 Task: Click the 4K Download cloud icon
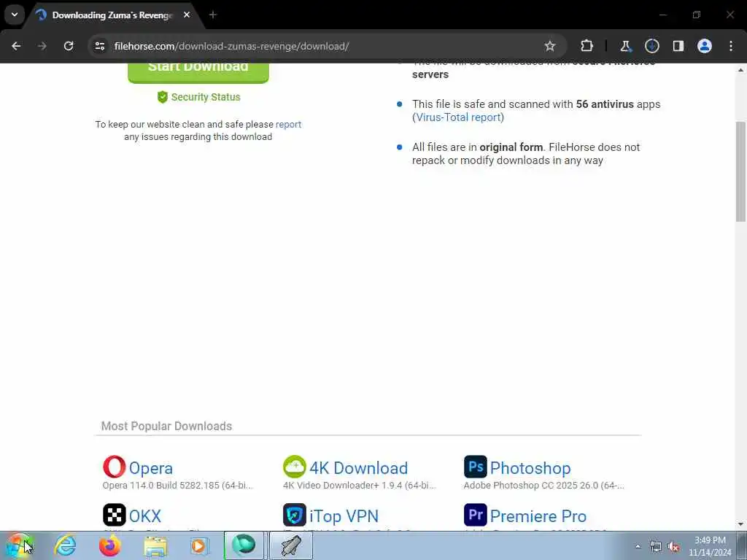(x=295, y=467)
